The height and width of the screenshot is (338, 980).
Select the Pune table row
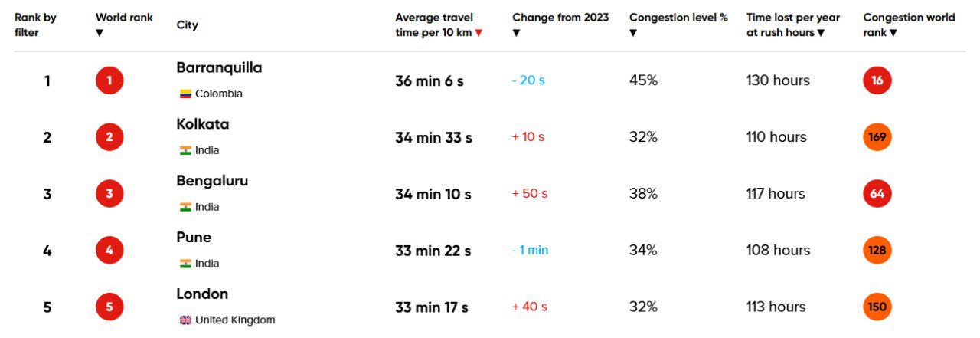click(x=490, y=251)
